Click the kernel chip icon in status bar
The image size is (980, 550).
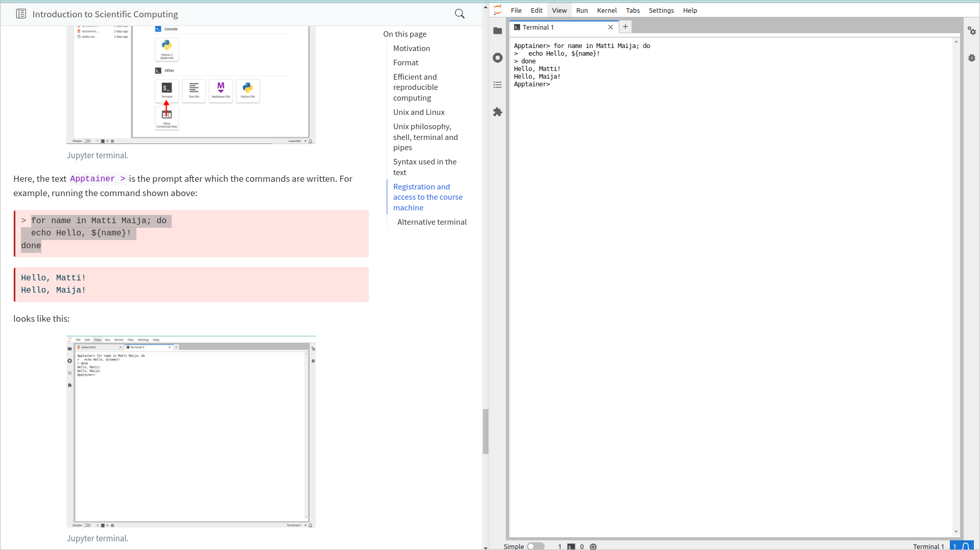point(593,546)
